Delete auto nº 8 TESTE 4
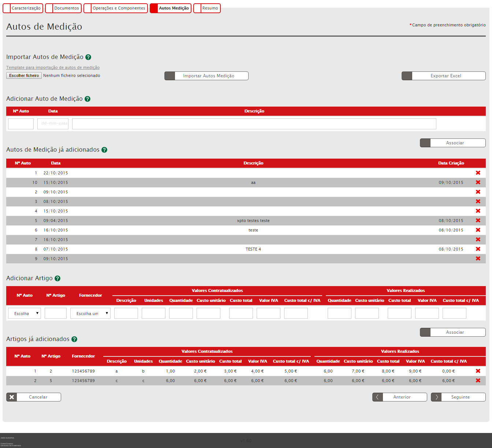The height and width of the screenshot is (448, 492). [x=478, y=249]
